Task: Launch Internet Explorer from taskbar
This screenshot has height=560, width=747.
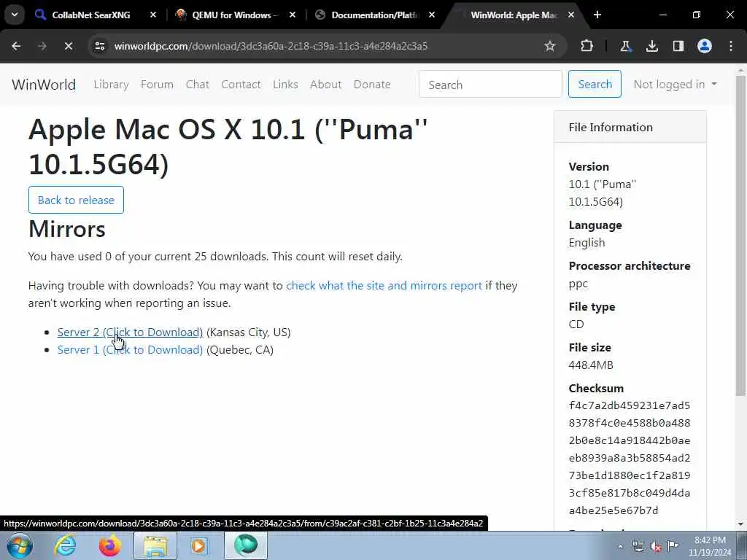Action: tap(65, 545)
